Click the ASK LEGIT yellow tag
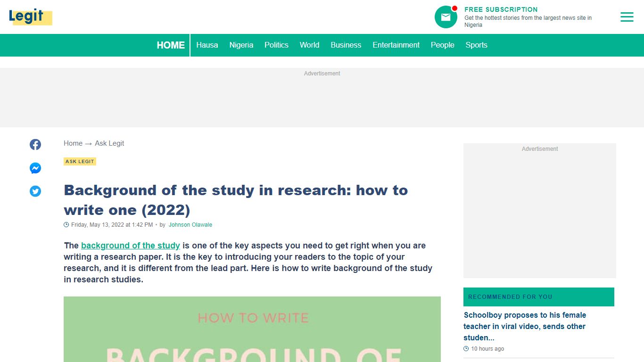Image resolution: width=644 pixels, height=362 pixels. 80,162
